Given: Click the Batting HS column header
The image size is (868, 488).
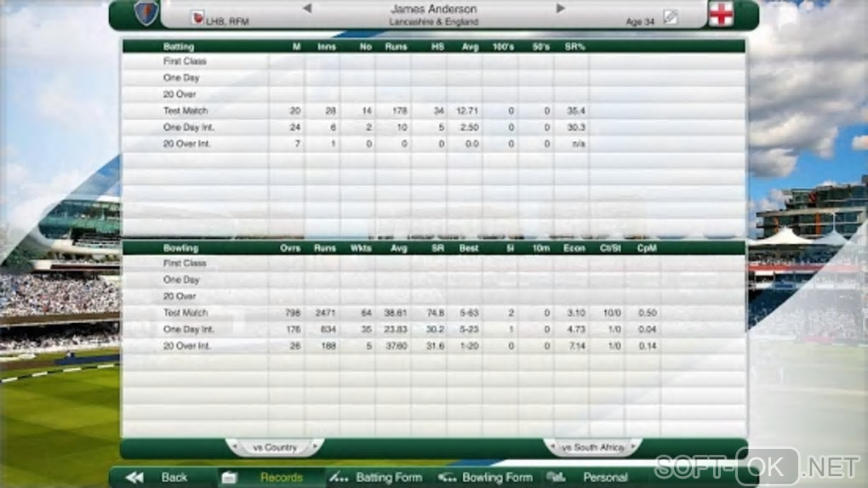Looking at the screenshot, I should point(437,47).
